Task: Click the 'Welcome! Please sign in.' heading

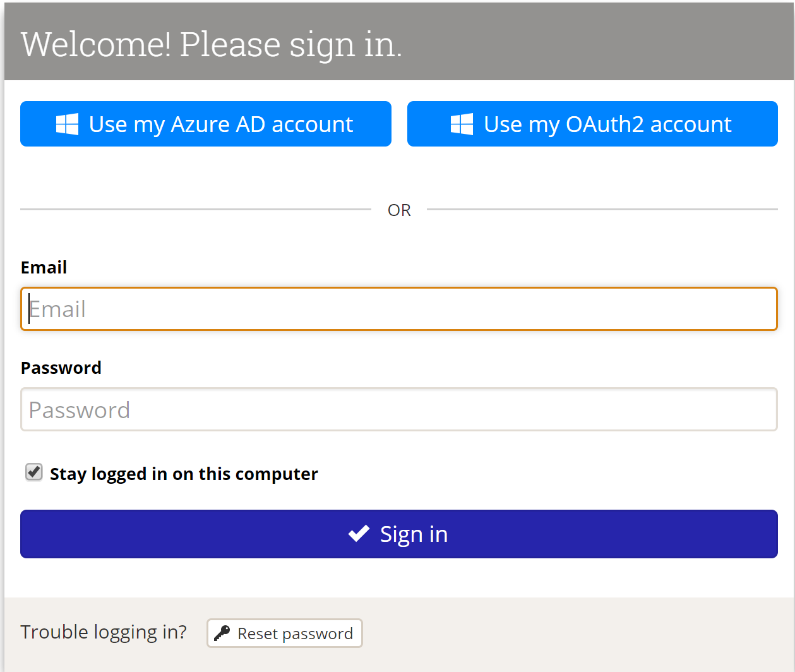Action: (x=212, y=44)
